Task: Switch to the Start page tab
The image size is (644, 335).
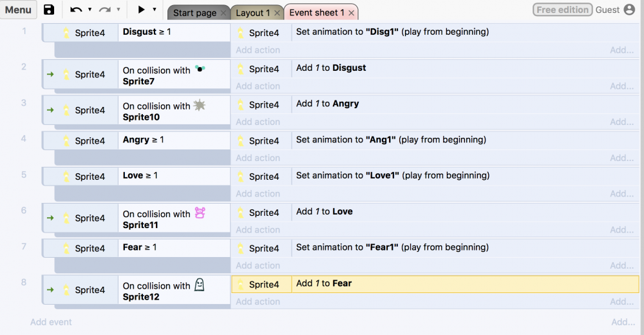Action: tap(194, 13)
